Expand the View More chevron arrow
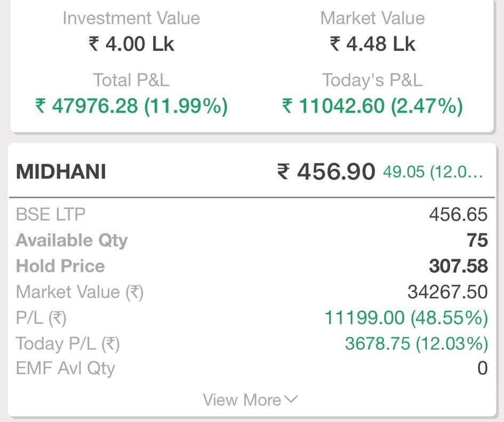 click(x=291, y=400)
